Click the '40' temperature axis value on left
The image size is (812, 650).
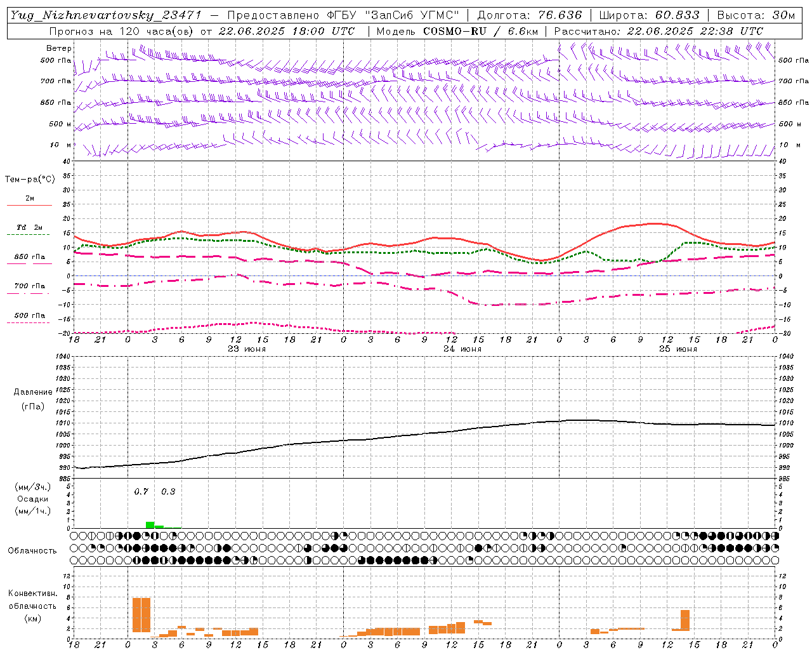pos(66,161)
